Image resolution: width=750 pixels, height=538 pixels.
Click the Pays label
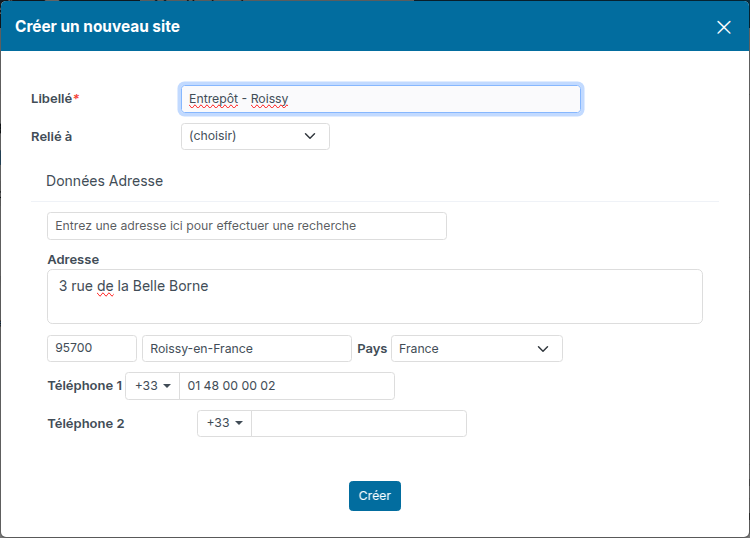372,349
